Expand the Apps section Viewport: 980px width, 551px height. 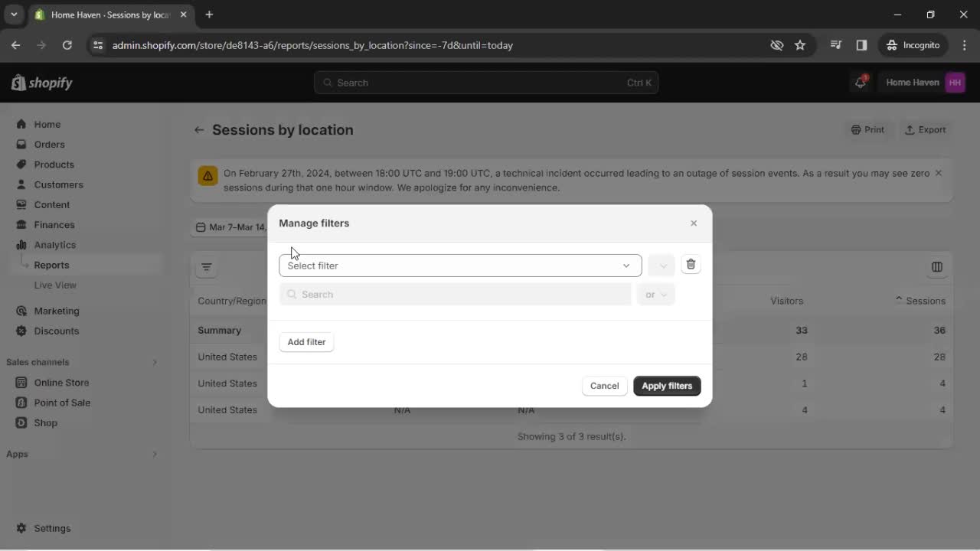155,454
